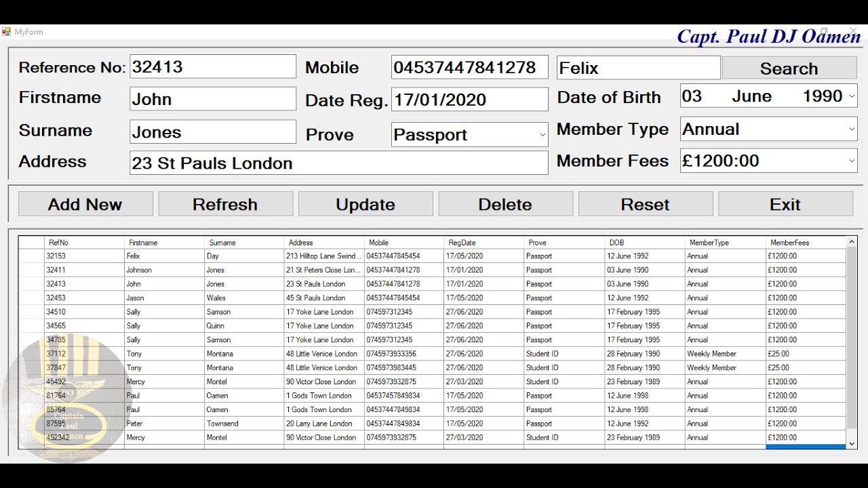Sort by the Address column header
Viewport: 868px width, 488px height.
pyautogui.click(x=325, y=243)
